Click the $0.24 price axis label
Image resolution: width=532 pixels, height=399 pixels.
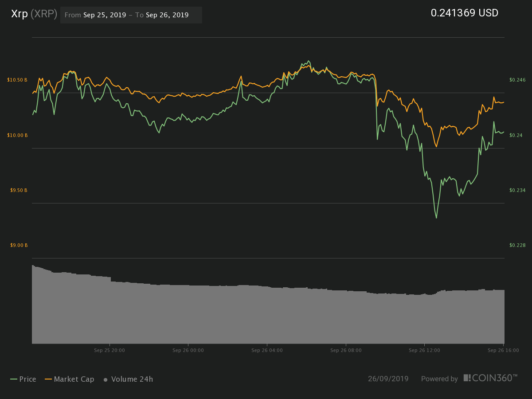(x=516, y=135)
